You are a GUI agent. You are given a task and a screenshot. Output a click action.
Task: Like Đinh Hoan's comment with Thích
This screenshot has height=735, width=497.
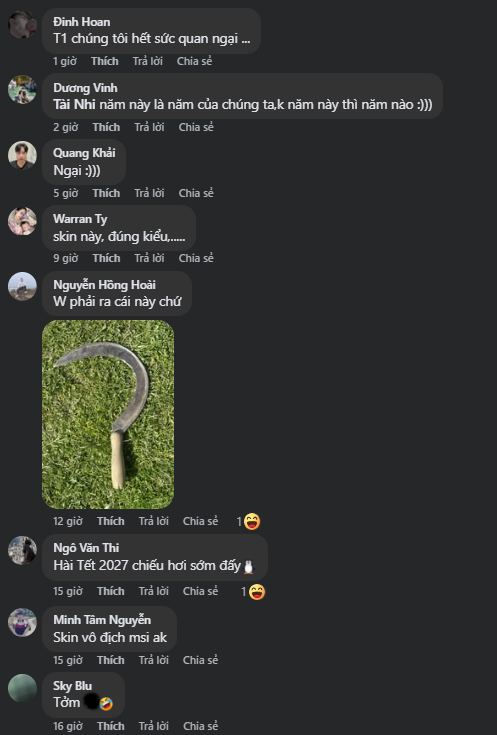tap(105, 61)
